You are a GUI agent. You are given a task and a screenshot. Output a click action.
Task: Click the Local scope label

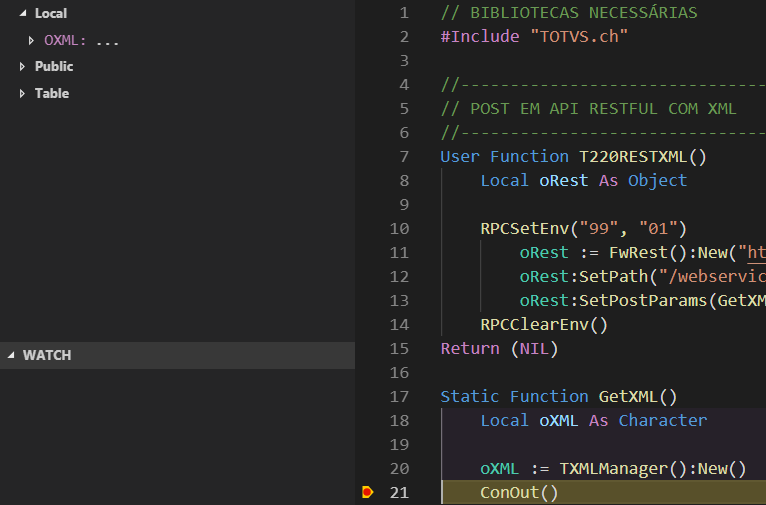click(x=51, y=14)
